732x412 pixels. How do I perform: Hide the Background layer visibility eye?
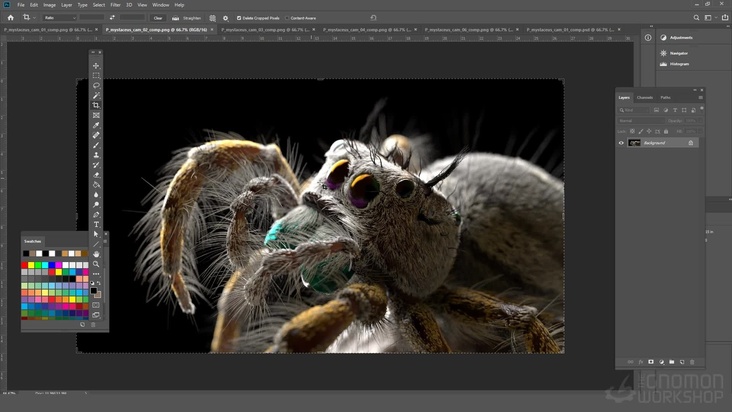[x=621, y=143]
